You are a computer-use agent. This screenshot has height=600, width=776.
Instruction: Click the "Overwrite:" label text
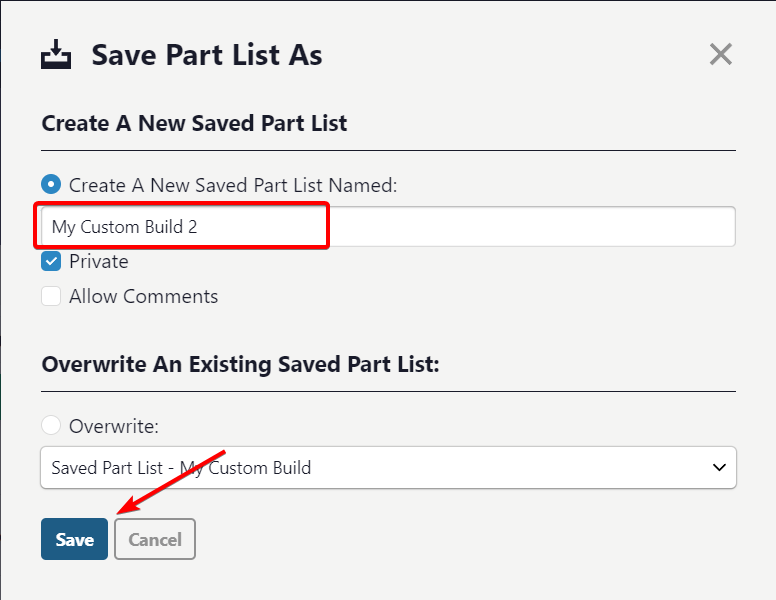coord(114,426)
